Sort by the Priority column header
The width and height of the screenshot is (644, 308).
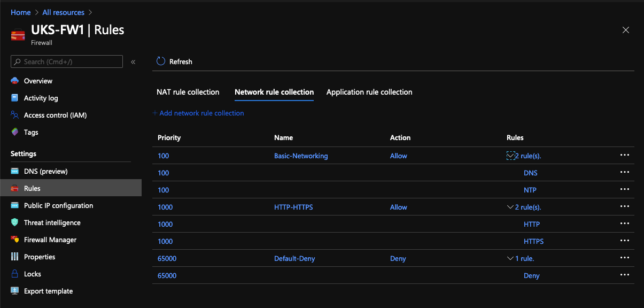(169, 137)
